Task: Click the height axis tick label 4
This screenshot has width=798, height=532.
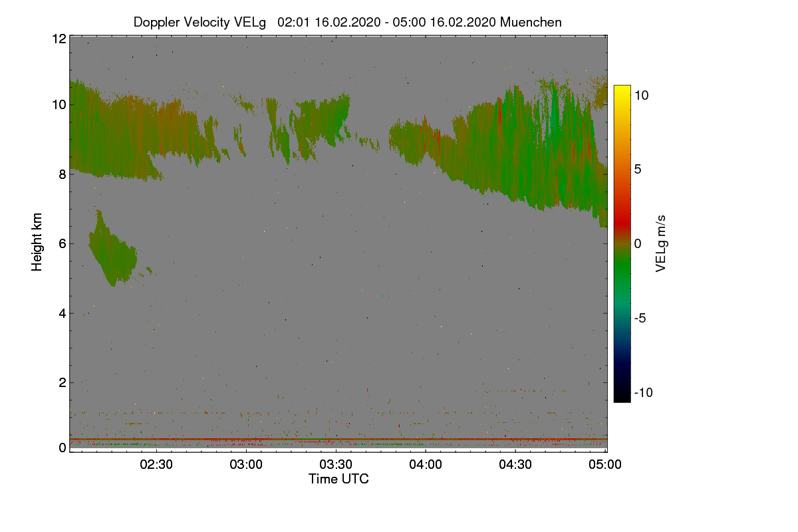Action: tap(62, 313)
